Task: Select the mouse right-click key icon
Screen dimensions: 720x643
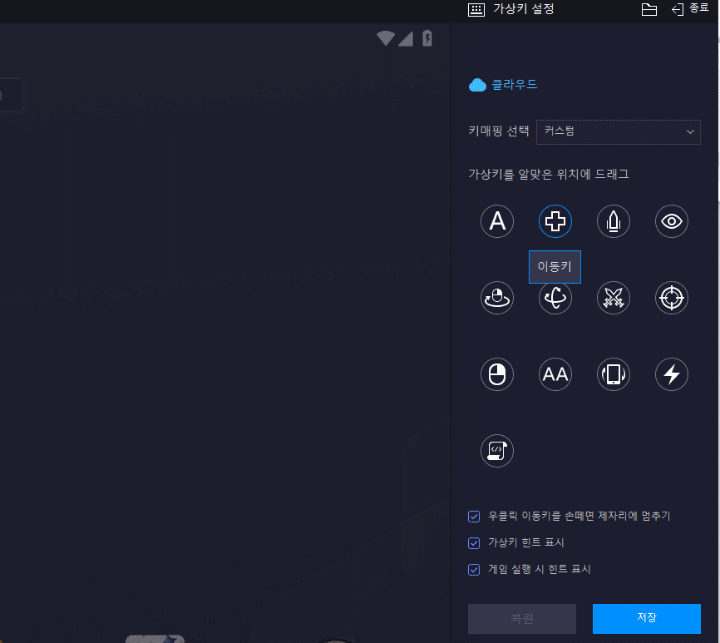Action: [x=497, y=374]
